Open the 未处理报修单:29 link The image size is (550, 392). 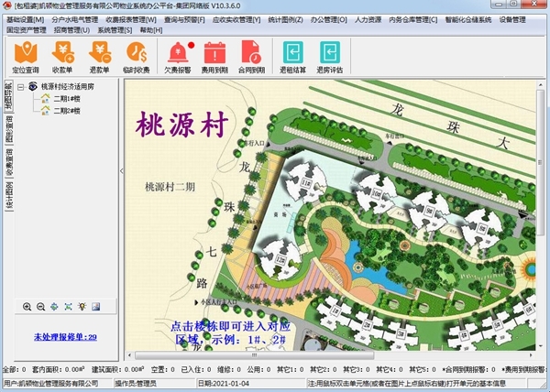(x=65, y=337)
